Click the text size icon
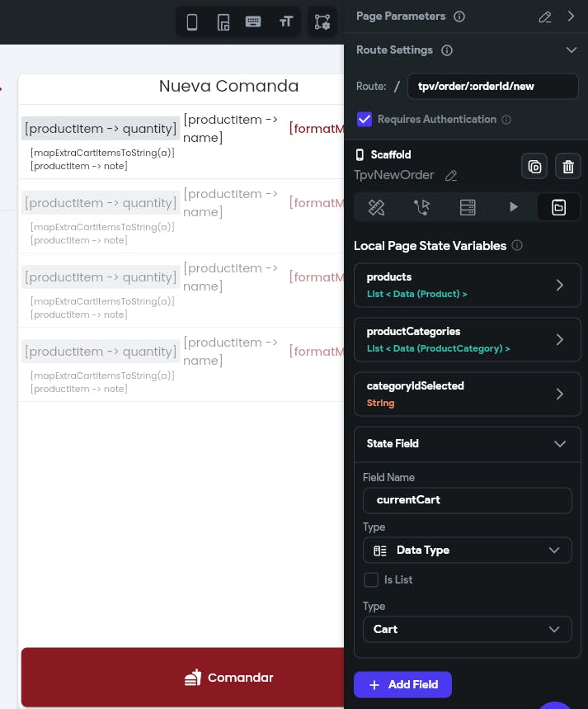 pyautogui.click(x=286, y=22)
